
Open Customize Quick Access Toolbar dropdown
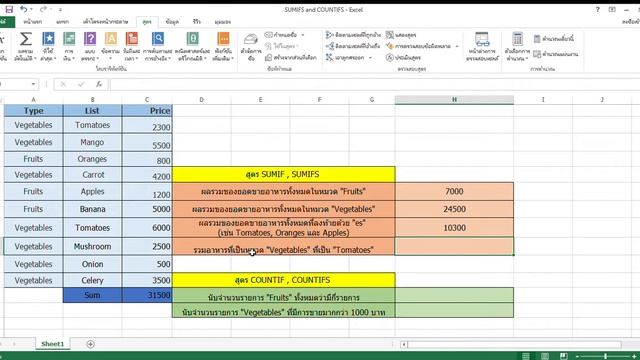60,9
